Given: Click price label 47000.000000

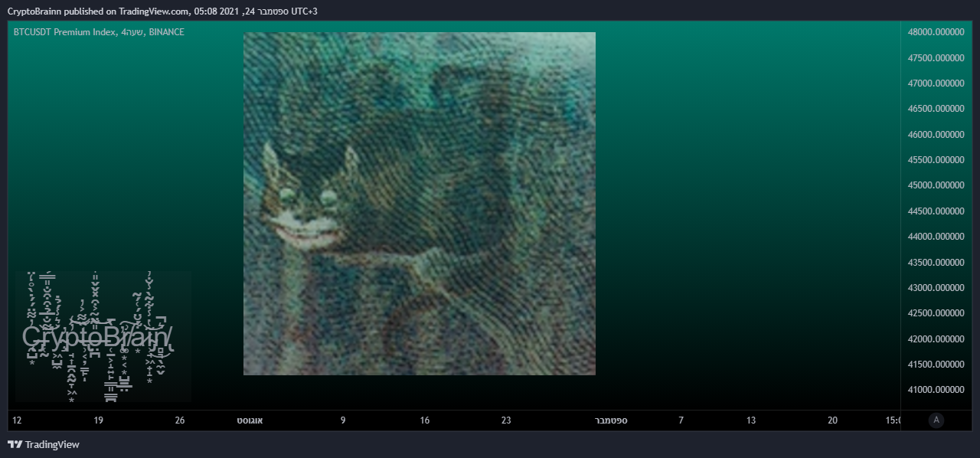Looking at the screenshot, I should click(936, 83).
